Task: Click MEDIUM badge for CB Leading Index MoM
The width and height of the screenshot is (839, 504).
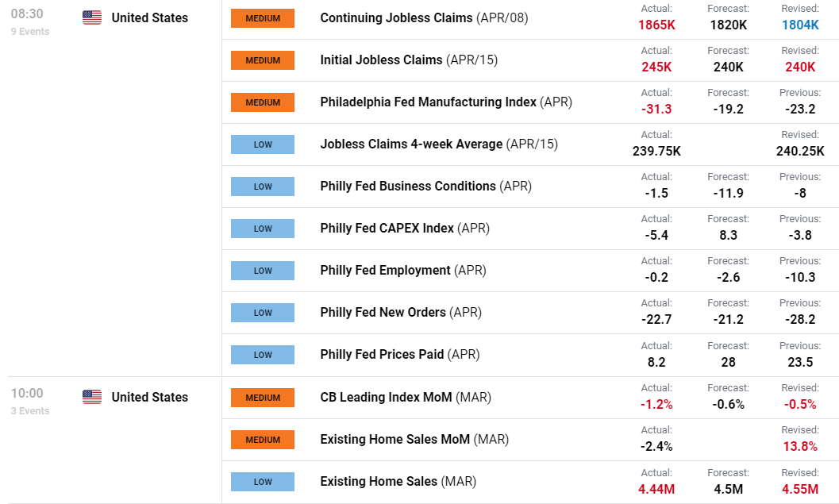Action: [x=263, y=398]
